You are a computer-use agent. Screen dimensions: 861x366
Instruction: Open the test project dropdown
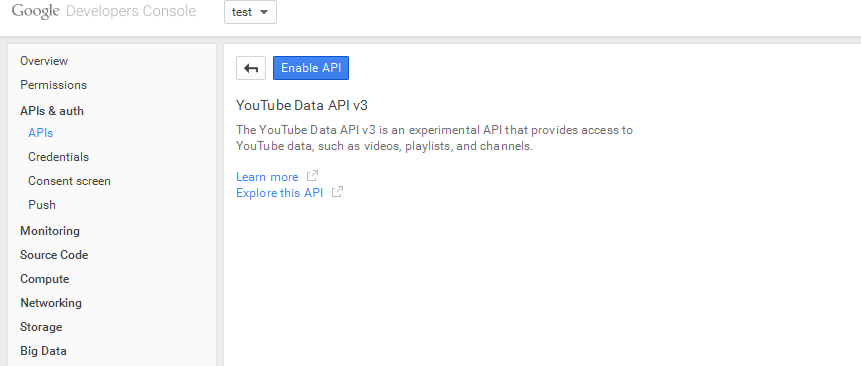[250, 12]
